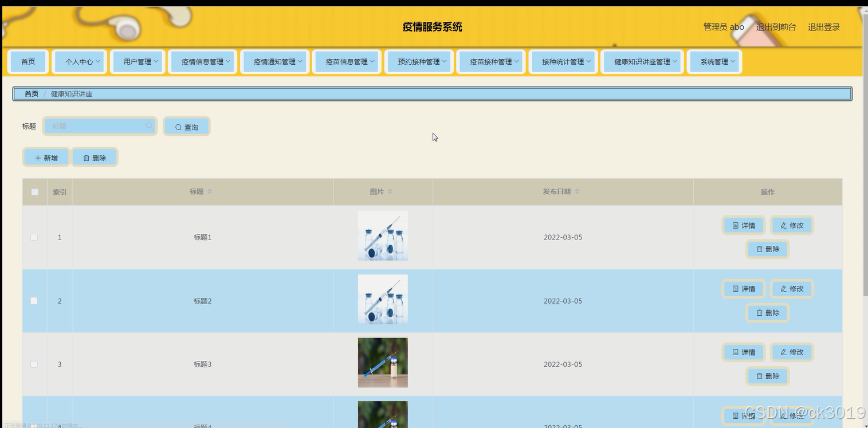Click the 删除 trash icon in the 标题3 row
The width and height of the screenshot is (868, 428).
[760, 376]
